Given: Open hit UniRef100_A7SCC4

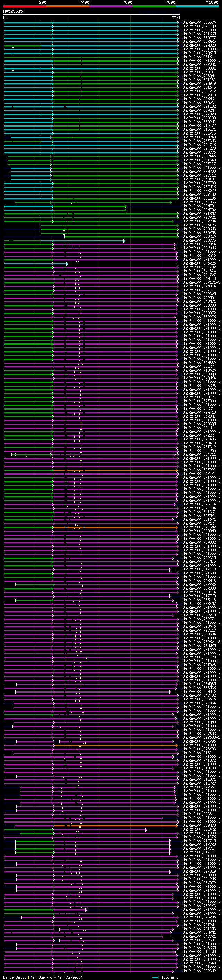Looking at the screenshot, I should click(x=199, y=504).
